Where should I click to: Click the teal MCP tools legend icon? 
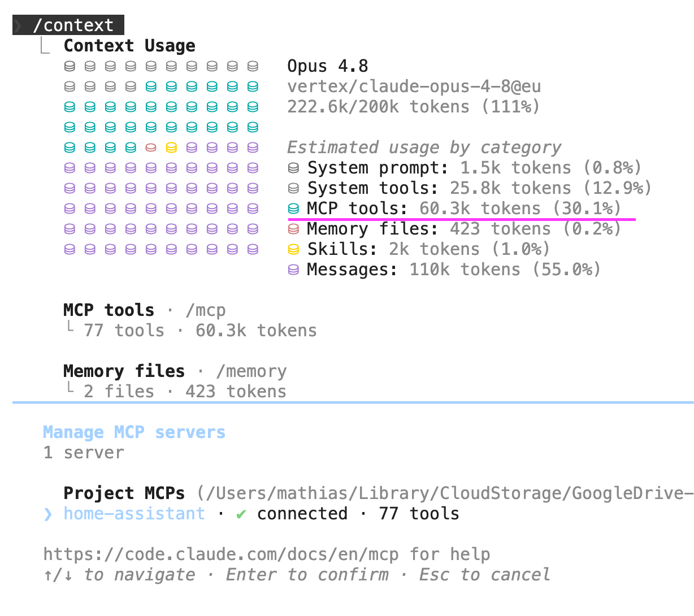point(293,209)
